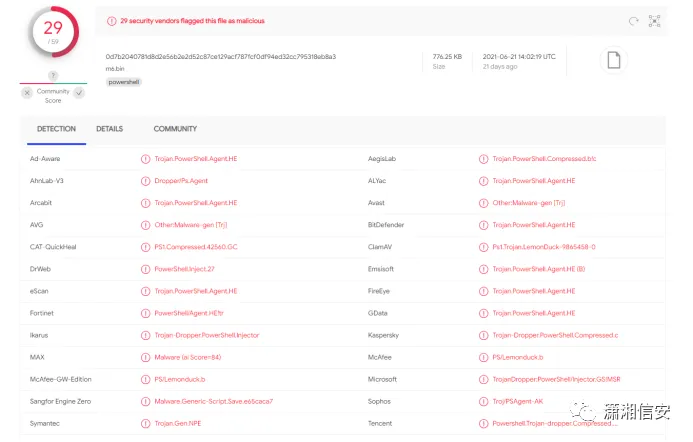The image size is (693, 442).
Task: Click the reanalyze file refresh icon
Action: (x=633, y=21)
